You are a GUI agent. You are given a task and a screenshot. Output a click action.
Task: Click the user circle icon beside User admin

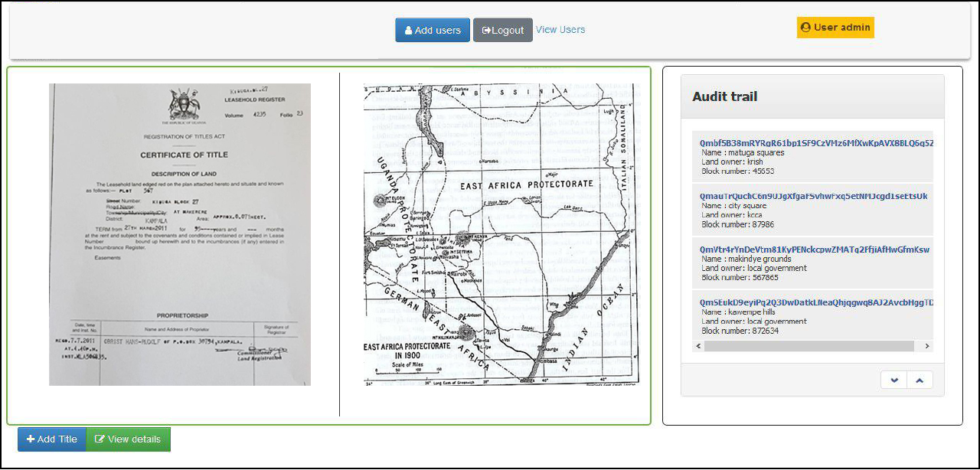tap(805, 28)
